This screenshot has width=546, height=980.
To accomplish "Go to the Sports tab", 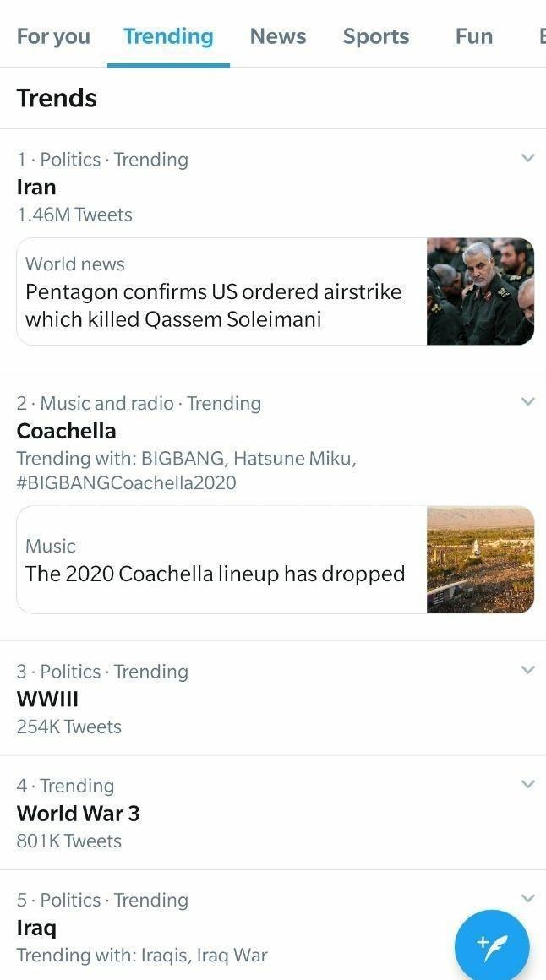I will [x=376, y=36].
